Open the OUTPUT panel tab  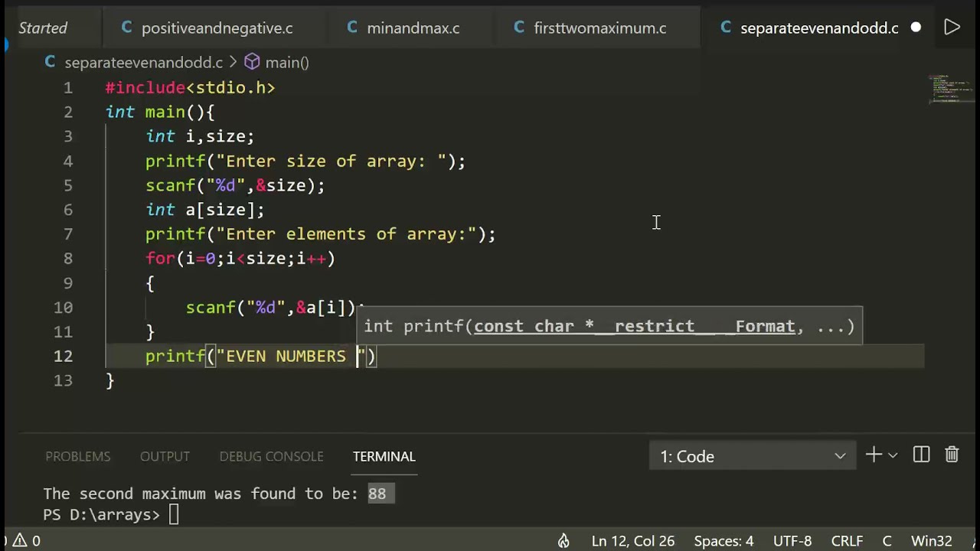click(165, 456)
